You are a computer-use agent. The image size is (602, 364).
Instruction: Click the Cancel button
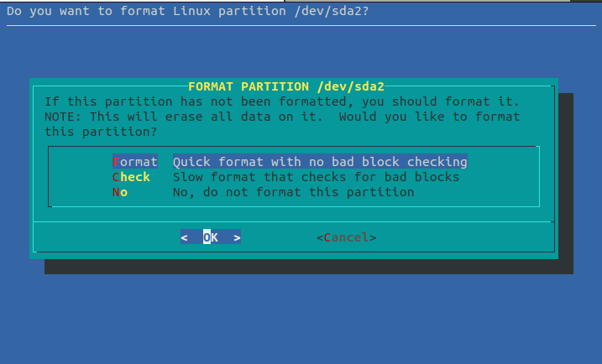(346, 237)
